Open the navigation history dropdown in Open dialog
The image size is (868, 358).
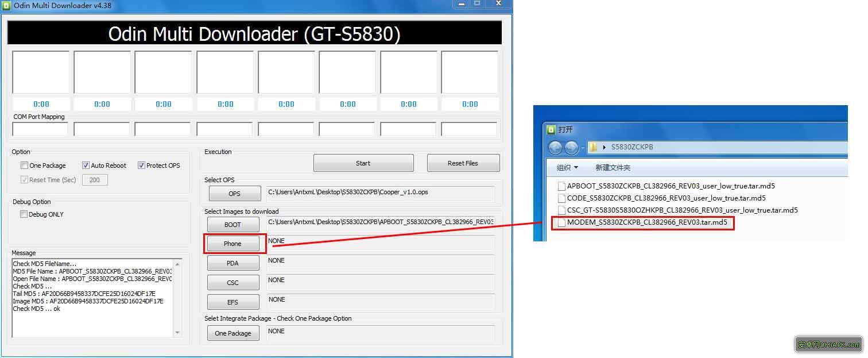(582, 148)
